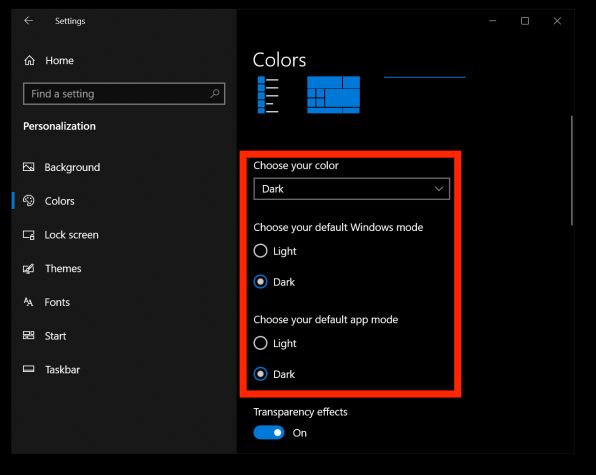Select Light for default Windows mode

(x=260, y=251)
